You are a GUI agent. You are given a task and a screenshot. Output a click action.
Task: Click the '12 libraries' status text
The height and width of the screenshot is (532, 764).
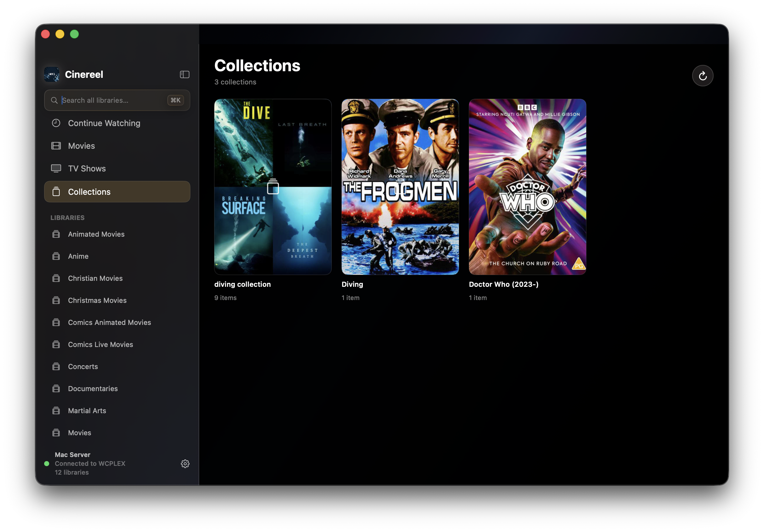click(x=72, y=472)
